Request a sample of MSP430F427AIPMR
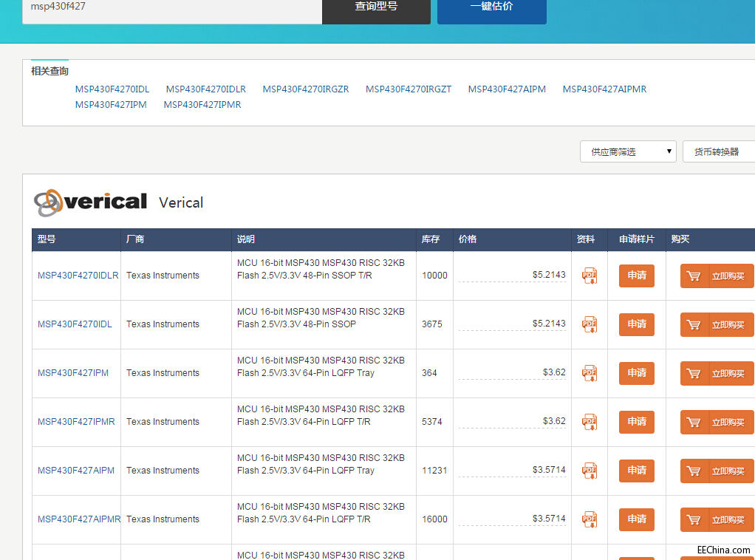Screen dimensions: 755x560 (x=637, y=519)
